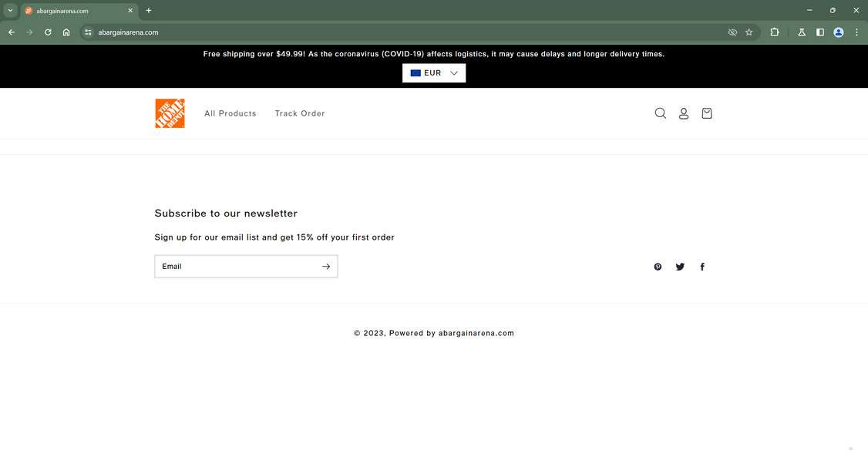Screen dimensions: 868x464
Task: Open the browser three-dot menu
Action: (856, 32)
